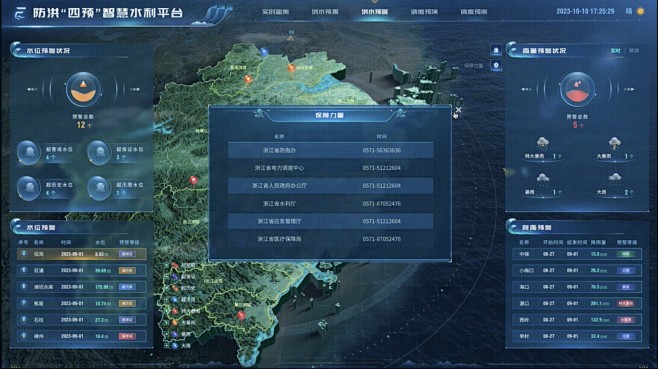
Task: Toggle the 实时 option in rainfall panel
Action: [x=615, y=50]
